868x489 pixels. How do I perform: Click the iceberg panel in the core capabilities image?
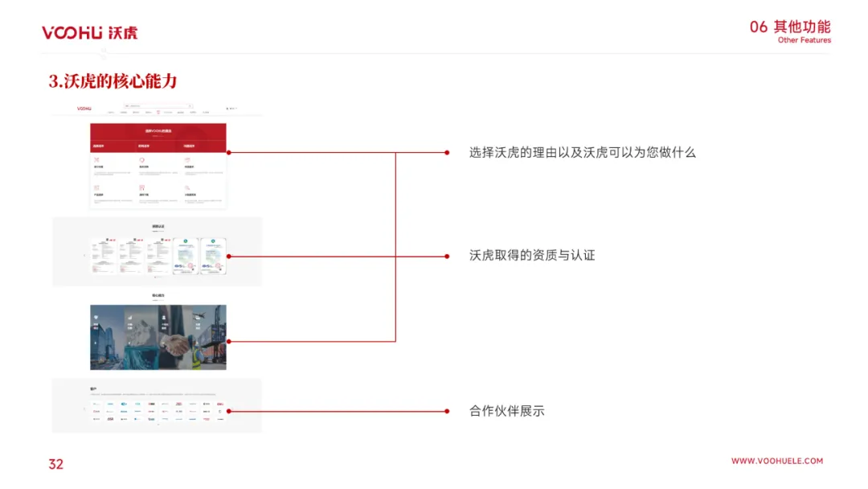(x=141, y=337)
